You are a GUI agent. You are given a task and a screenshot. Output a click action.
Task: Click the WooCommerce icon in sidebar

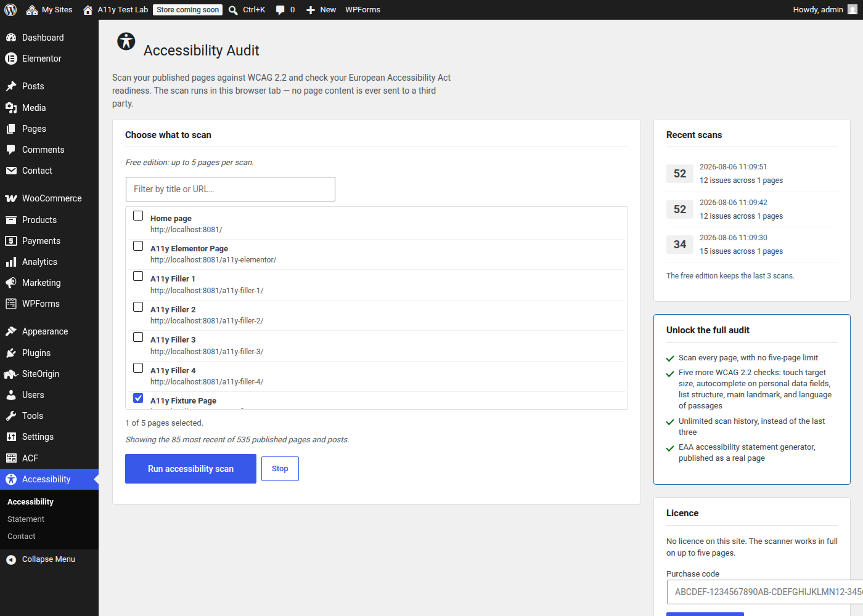pyautogui.click(x=11, y=198)
